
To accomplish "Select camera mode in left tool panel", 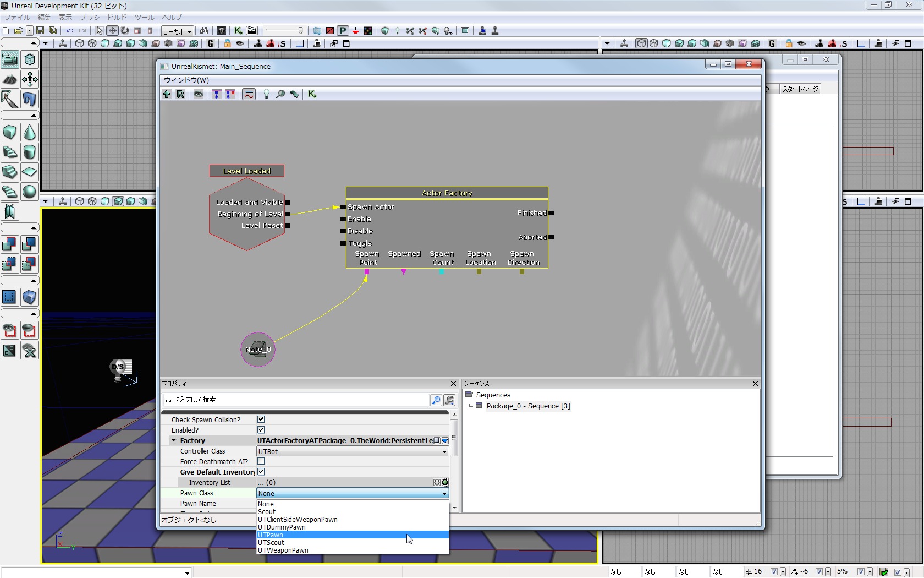I will 10,59.
